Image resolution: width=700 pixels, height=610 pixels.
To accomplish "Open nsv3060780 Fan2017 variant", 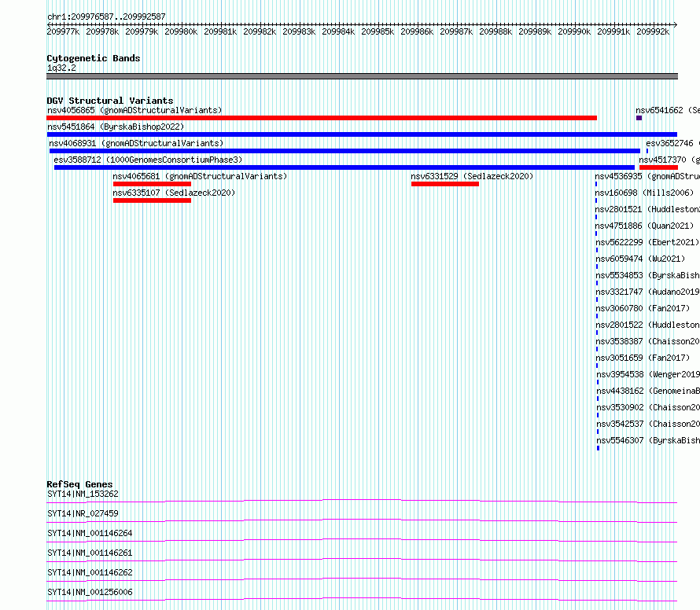I will [643, 308].
